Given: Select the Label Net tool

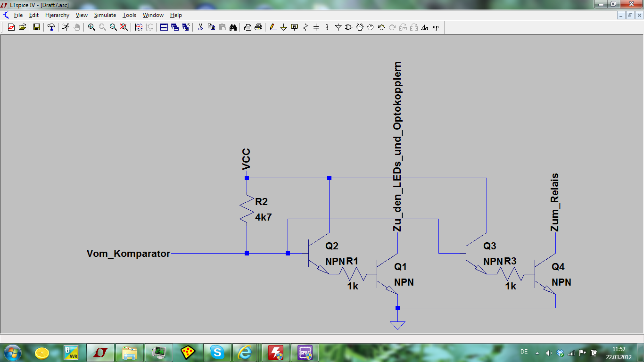Looking at the screenshot, I should pos(295,27).
